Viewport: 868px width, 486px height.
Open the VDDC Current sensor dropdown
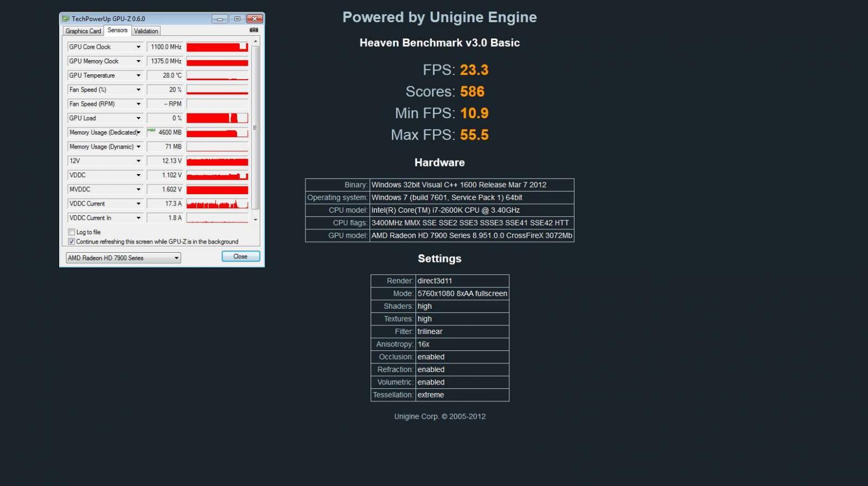pyautogui.click(x=138, y=204)
